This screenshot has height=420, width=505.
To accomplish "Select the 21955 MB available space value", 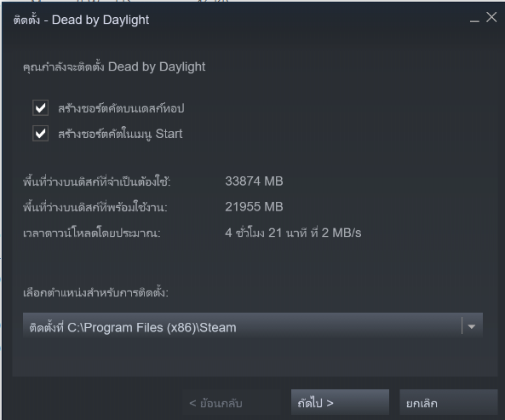I will (254, 207).
